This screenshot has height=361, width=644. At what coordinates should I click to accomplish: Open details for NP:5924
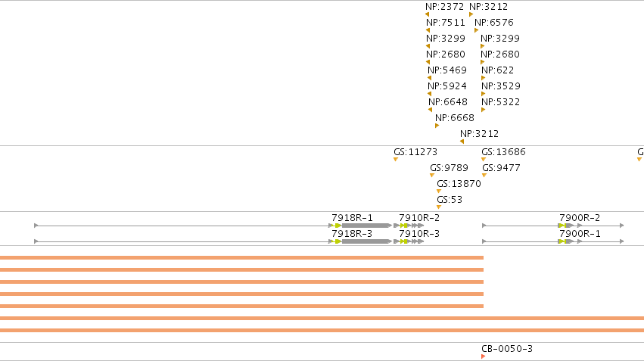447,86
